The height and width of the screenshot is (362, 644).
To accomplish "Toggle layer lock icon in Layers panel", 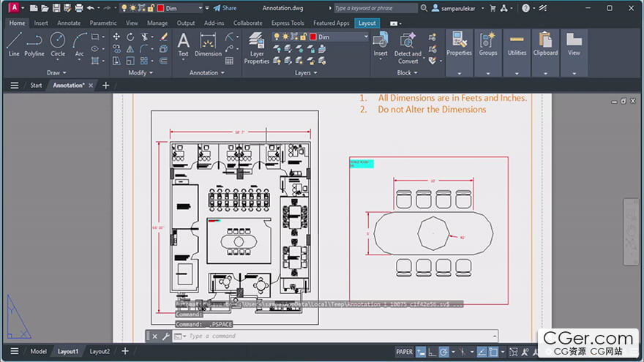I will (x=303, y=37).
